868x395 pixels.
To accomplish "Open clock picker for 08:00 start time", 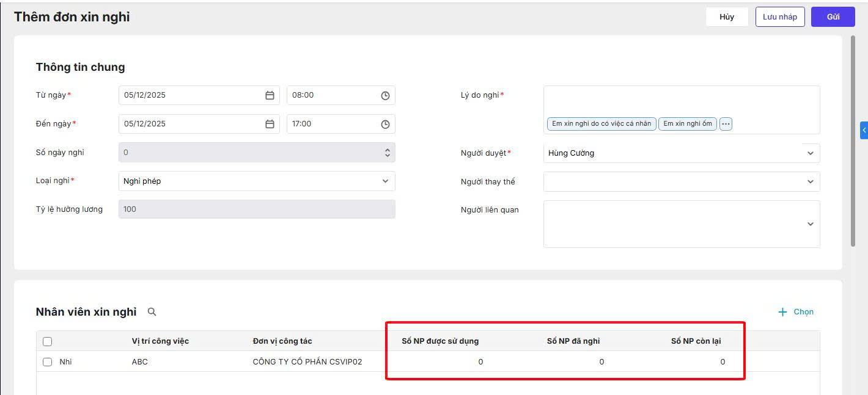I will 385,95.
